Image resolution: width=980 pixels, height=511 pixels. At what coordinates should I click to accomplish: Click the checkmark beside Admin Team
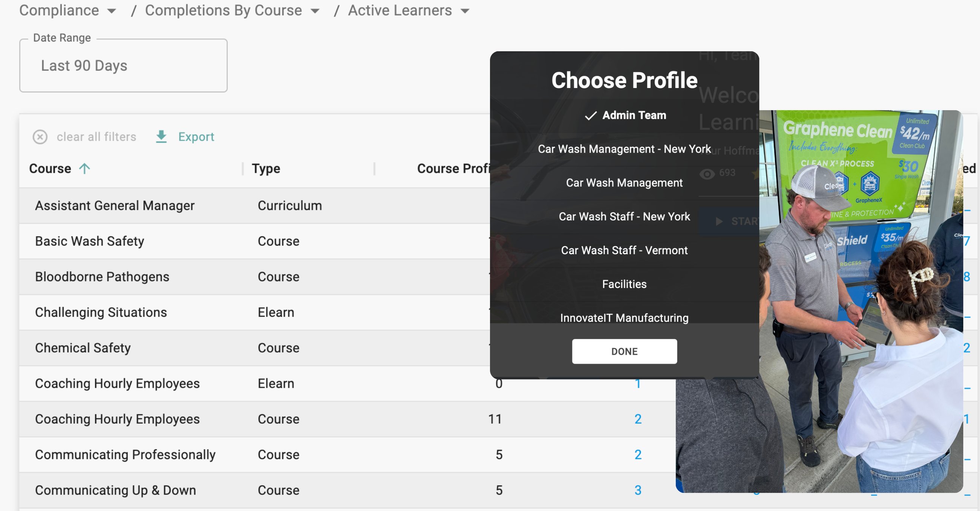pos(590,116)
